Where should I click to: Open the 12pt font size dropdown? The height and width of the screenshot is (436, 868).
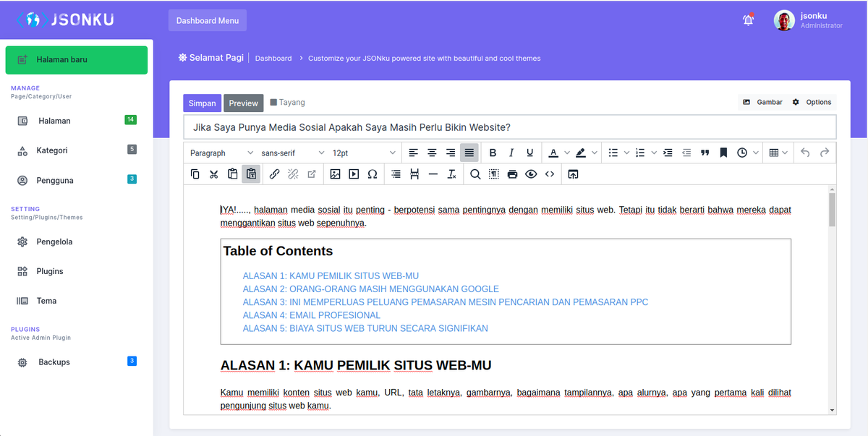click(x=365, y=153)
